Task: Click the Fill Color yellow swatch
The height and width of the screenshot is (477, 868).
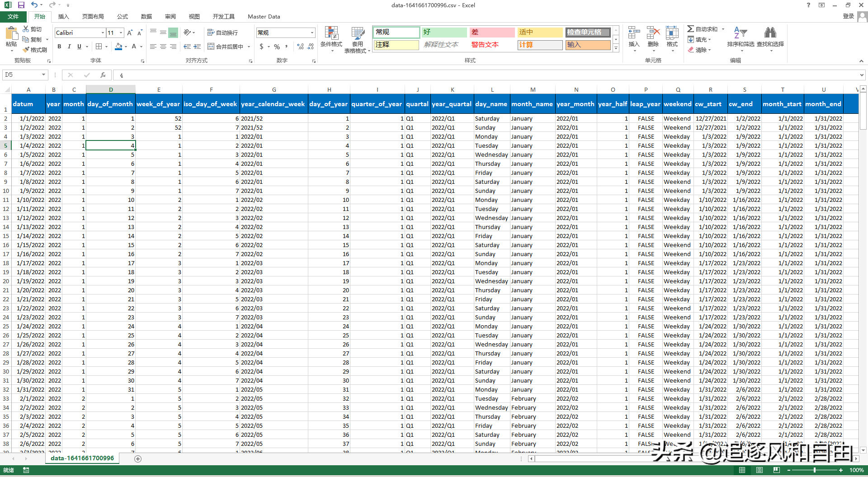Action: coord(118,47)
